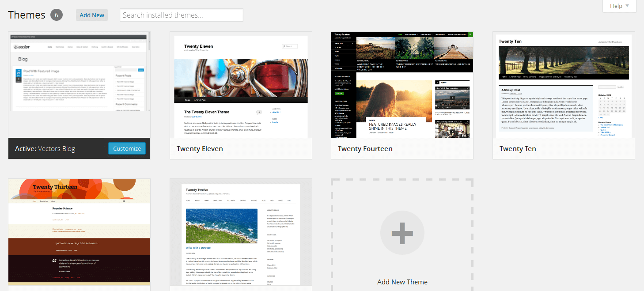644x291 pixels.
Task: Open the Vectors Blog theme screenshot
Action: 80,85
